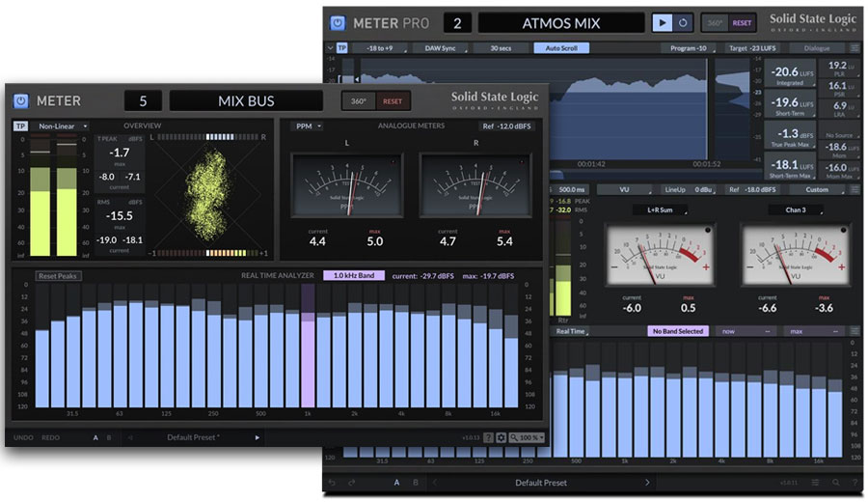Open the -18 to +9 scale dropdown
Viewport: 868px width, 502px height.
point(380,48)
